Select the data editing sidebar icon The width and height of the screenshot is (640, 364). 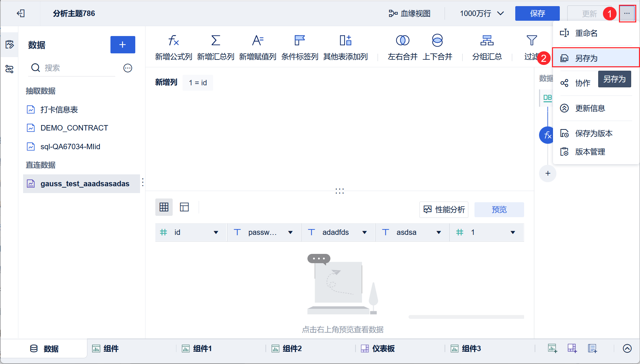[x=10, y=45]
